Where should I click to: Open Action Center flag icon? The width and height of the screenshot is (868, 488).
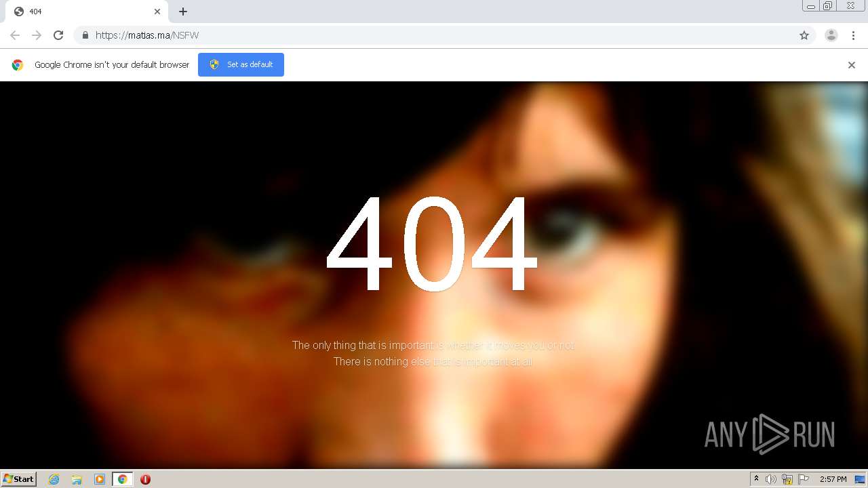(804, 479)
